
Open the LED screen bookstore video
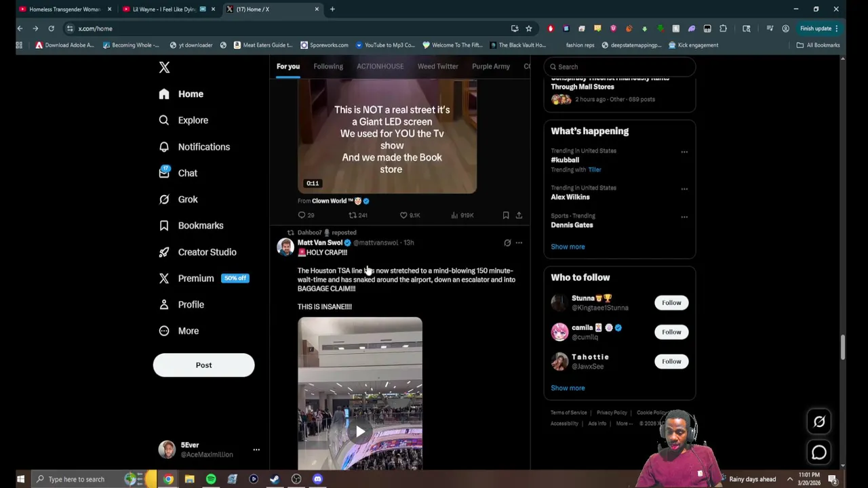tap(387, 136)
